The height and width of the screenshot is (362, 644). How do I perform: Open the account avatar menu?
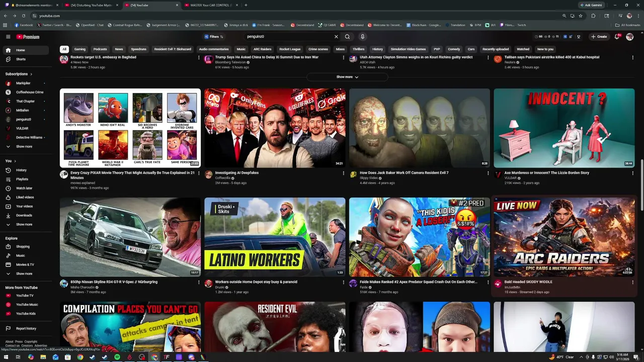click(x=629, y=37)
